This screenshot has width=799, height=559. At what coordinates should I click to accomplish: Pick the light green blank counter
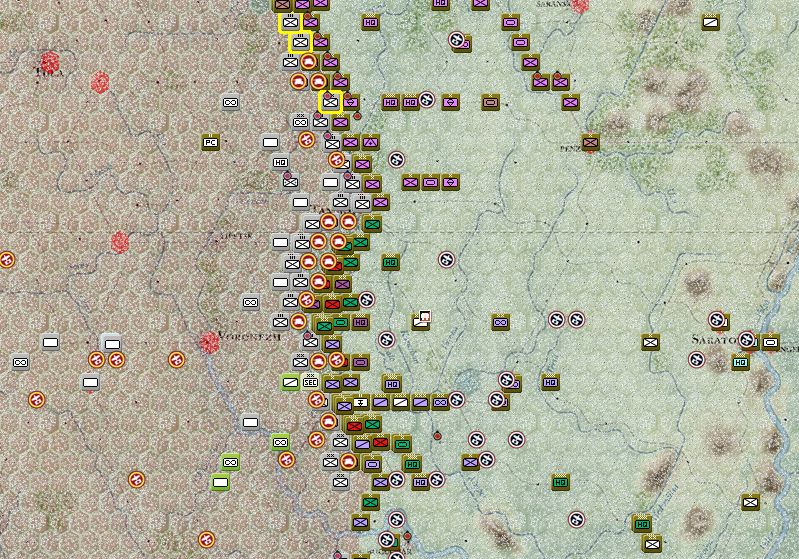click(x=220, y=482)
